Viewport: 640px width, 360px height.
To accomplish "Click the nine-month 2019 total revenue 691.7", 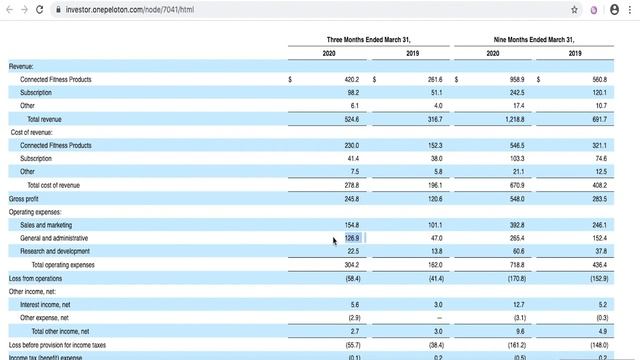I will tap(600, 119).
